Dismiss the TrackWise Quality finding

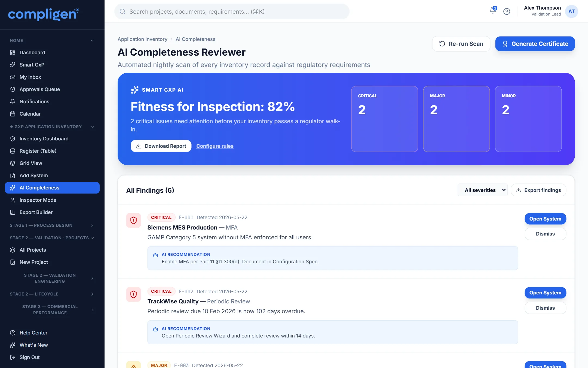pyautogui.click(x=545, y=308)
